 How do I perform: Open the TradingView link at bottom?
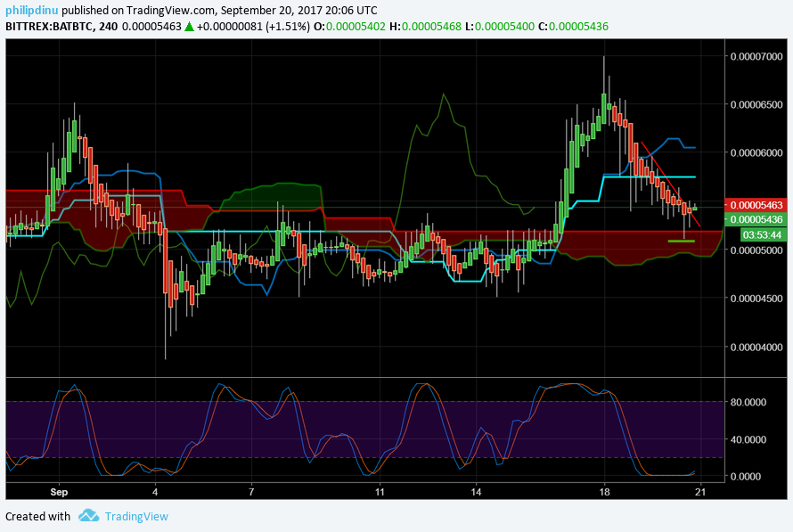click(136, 516)
